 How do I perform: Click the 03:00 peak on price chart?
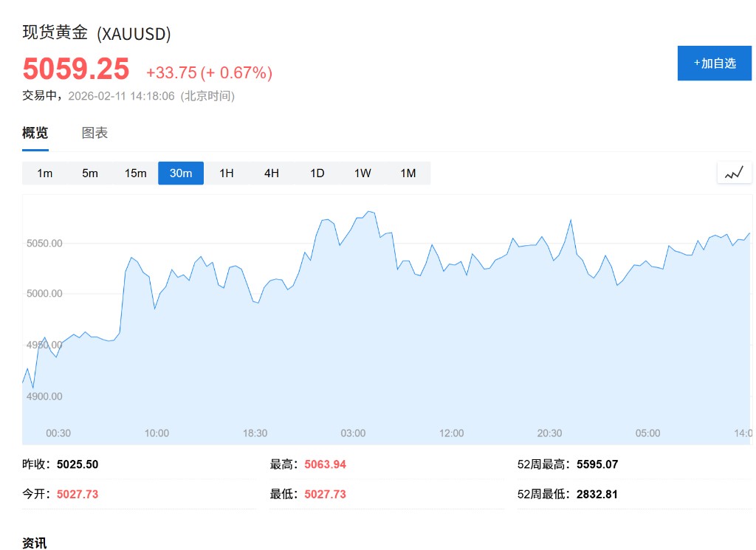[x=368, y=212]
